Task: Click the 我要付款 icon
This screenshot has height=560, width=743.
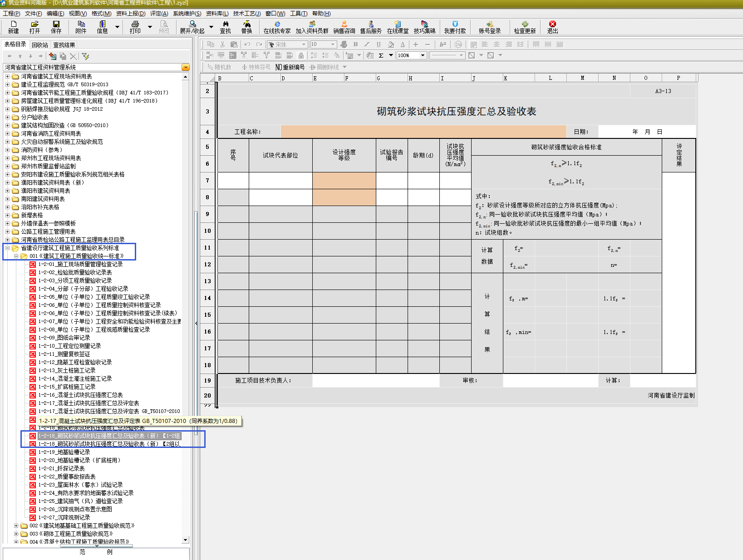Action: click(455, 27)
